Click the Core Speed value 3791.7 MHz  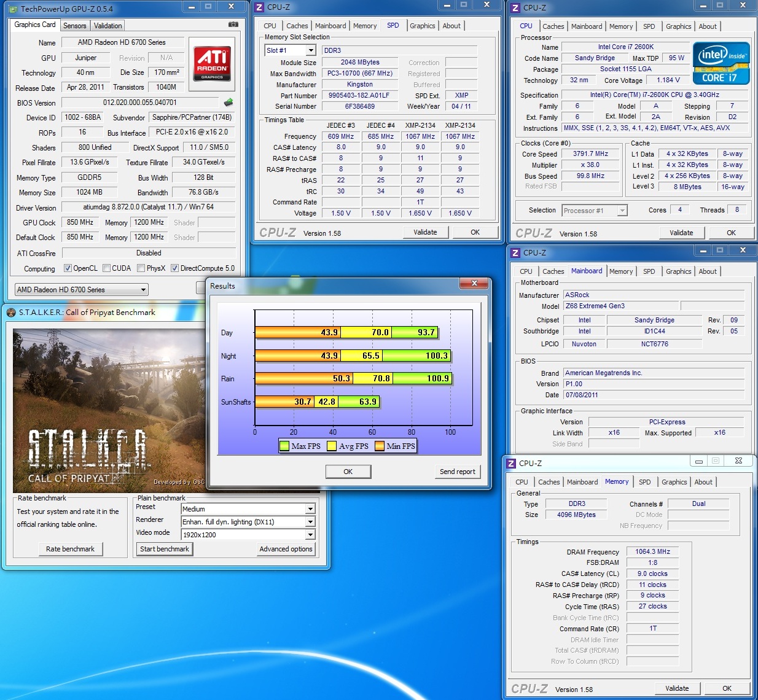pyautogui.click(x=590, y=154)
